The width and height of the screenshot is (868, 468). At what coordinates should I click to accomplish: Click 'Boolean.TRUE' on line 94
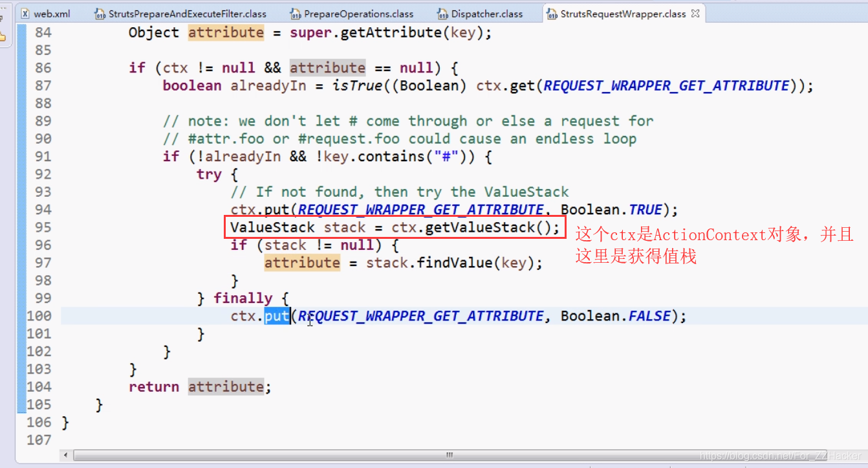(x=611, y=210)
